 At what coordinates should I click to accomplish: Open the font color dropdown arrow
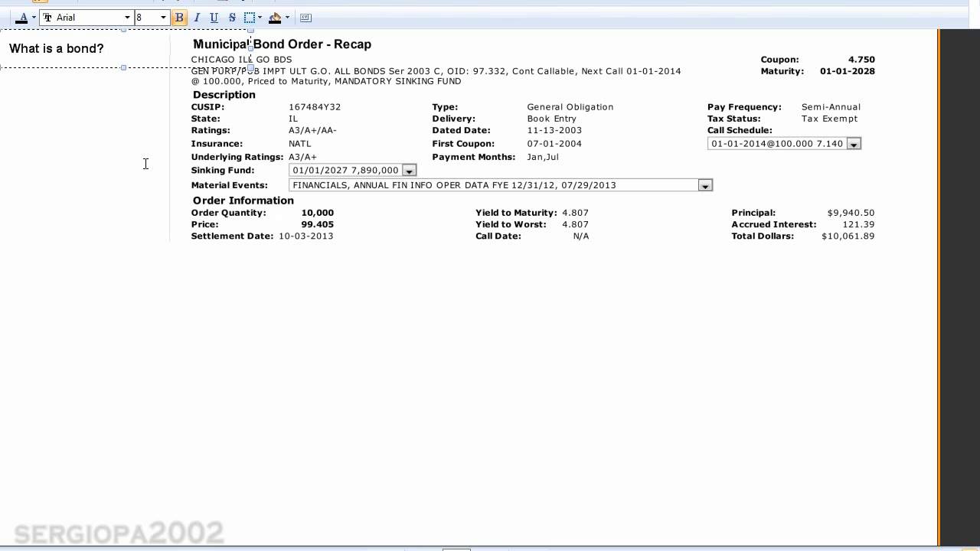(x=34, y=18)
